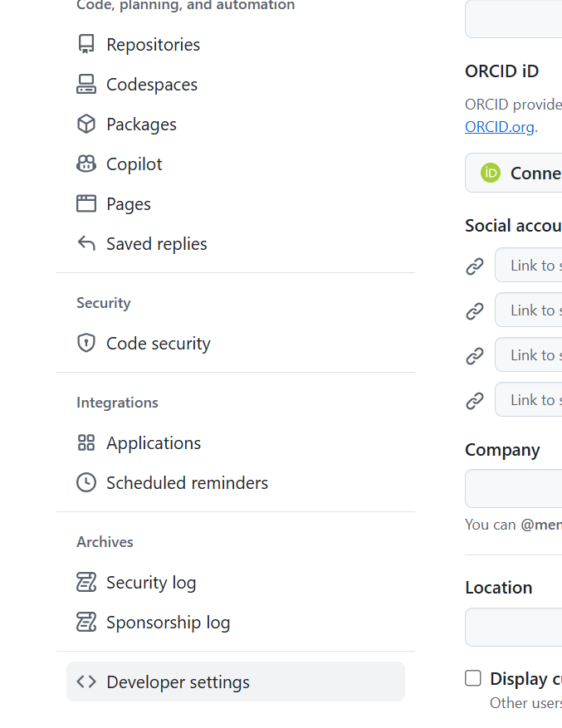562x728 pixels.
Task: Click the Codespaces icon in sidebar
Action: pyautogui.click(x=86, y=85)
